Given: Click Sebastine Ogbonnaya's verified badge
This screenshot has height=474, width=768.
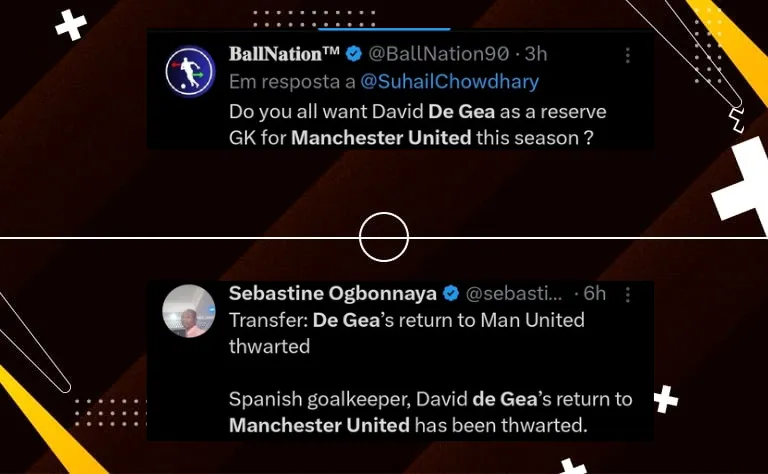Looking at the screenshot, I should point(450,294).
